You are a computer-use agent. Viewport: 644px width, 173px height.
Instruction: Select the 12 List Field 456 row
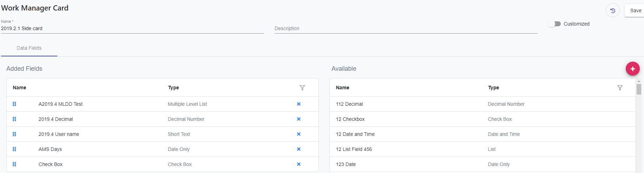(482, 149)
